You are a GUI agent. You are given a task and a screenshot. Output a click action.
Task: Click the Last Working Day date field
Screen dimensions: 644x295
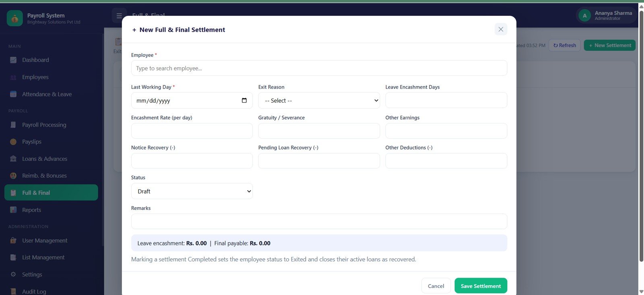192,100
